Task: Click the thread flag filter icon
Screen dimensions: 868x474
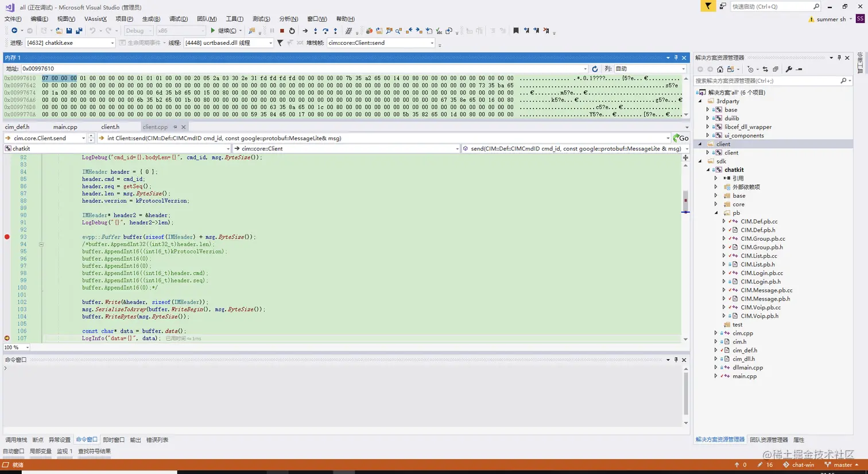Action: pyautogui.click(x=280, y=43)
